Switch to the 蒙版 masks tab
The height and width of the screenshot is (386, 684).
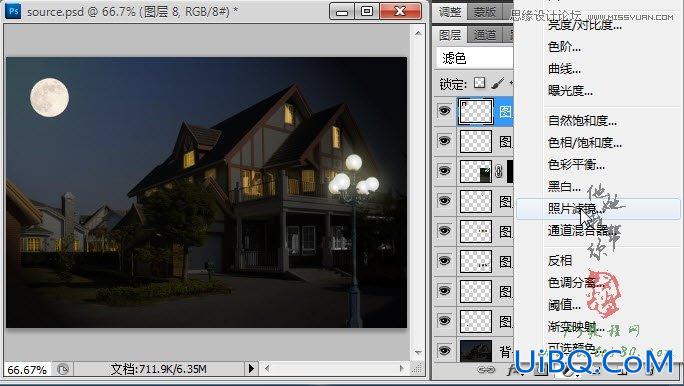(485, 12)
